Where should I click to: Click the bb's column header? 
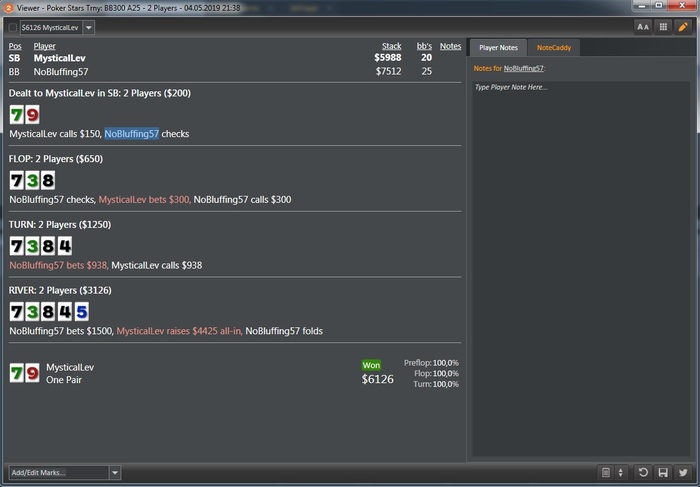point(424,46)
